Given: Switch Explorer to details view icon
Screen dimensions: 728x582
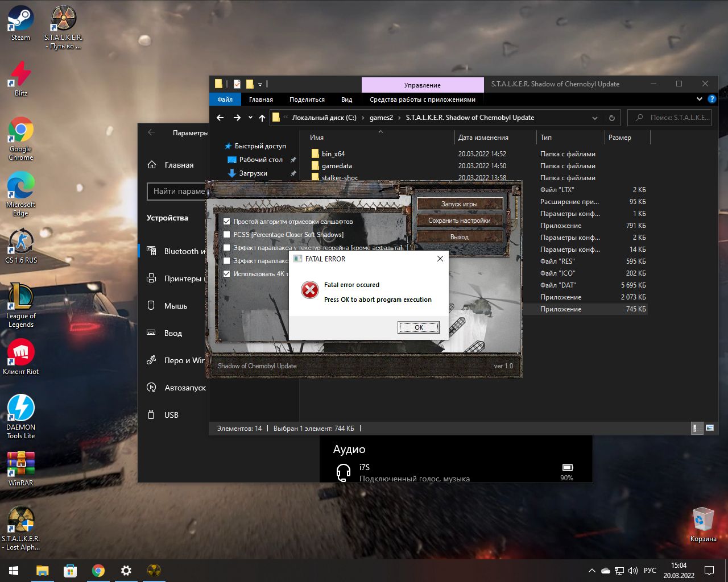Looking at the screenshot, I should coord(697,428).
